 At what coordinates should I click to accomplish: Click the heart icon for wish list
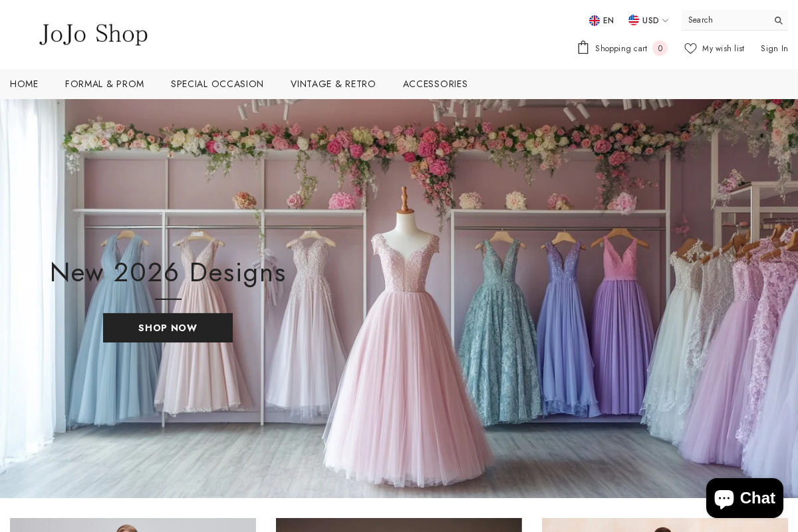690,48
